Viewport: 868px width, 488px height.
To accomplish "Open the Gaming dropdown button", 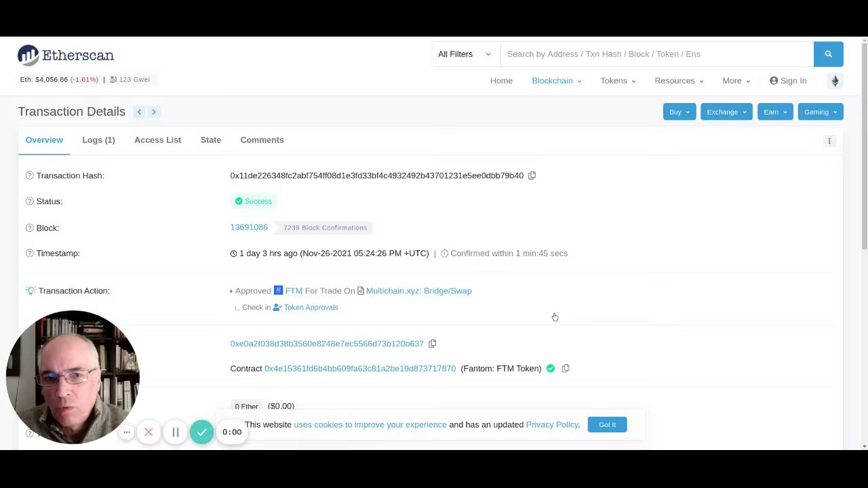I will pyautogui.click(x=821, y=112).
